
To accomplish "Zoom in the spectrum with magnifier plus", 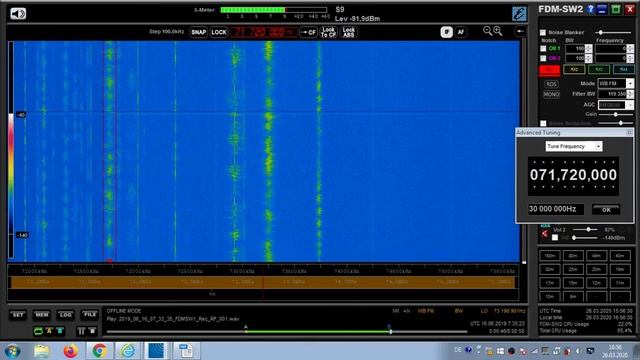I will 498,31.
